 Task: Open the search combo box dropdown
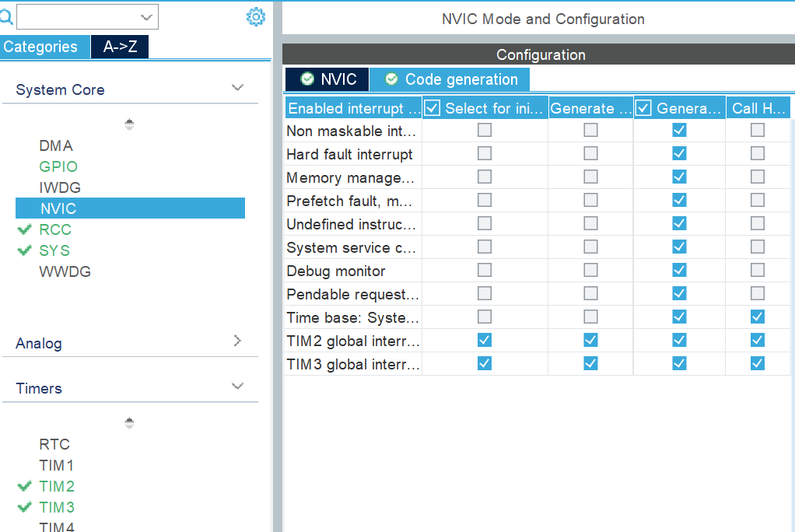(x=146, y=17)
